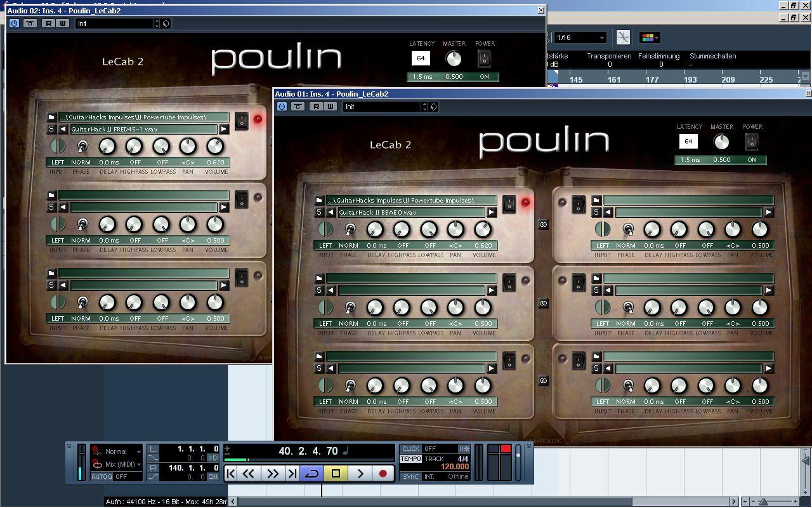Switch off the BBAE0 slot power rocker

(509, 204)
